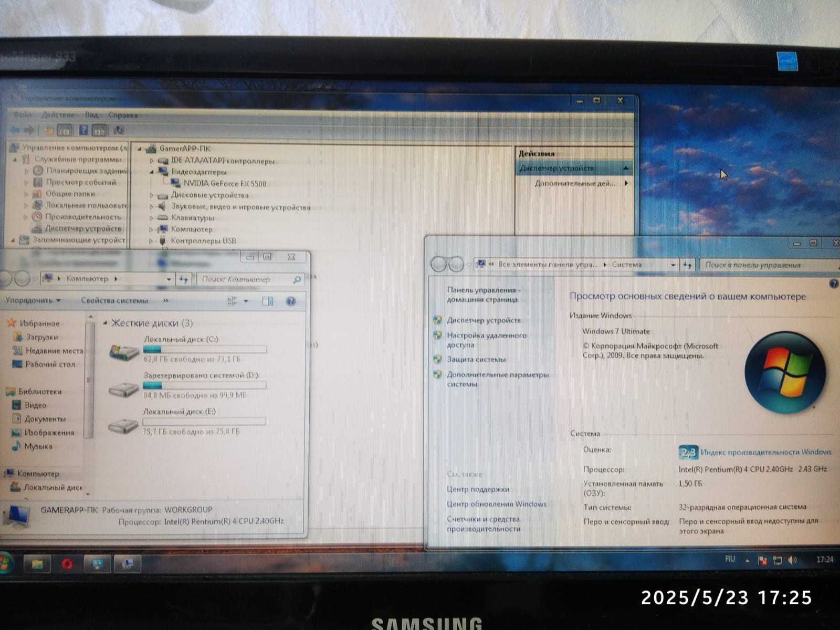Click the blue question mark help icon in Computer Management toolbar
Screen dimensions: 840x630
(x=83, y=130)
